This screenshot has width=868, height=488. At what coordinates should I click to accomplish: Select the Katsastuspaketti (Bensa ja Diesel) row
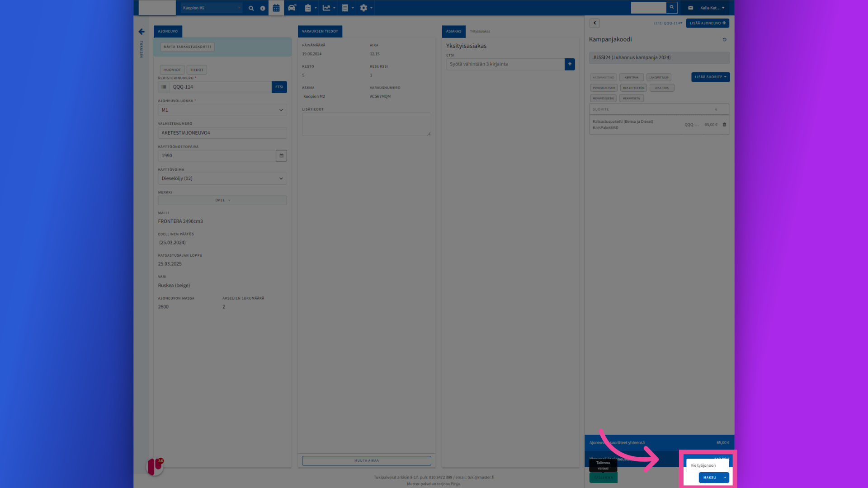point(659,125)
